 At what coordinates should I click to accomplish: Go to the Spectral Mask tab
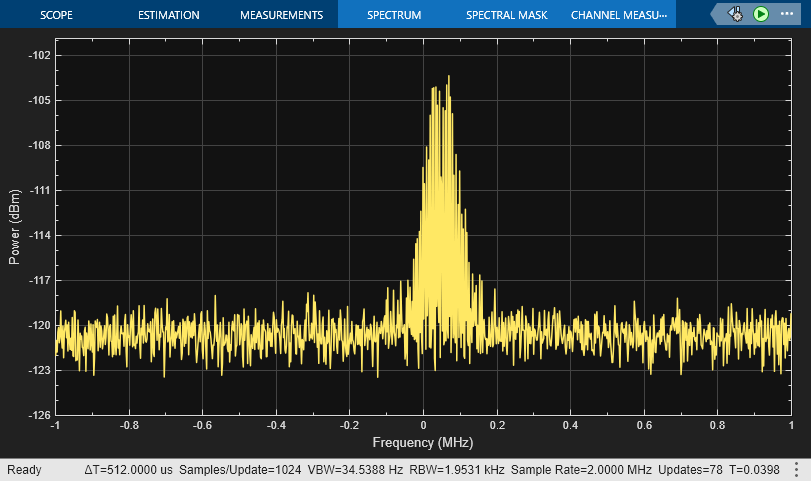(506, 15)
